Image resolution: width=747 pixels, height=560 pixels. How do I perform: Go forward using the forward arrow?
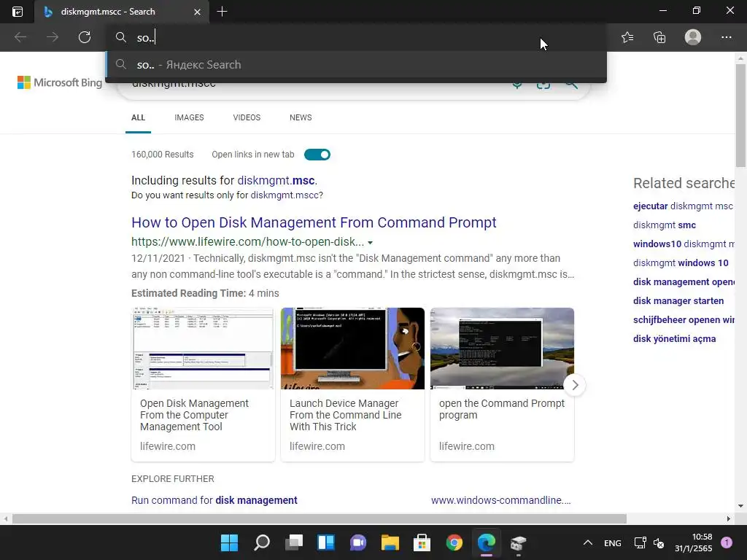pyautogui.click(x=53, y=37)
